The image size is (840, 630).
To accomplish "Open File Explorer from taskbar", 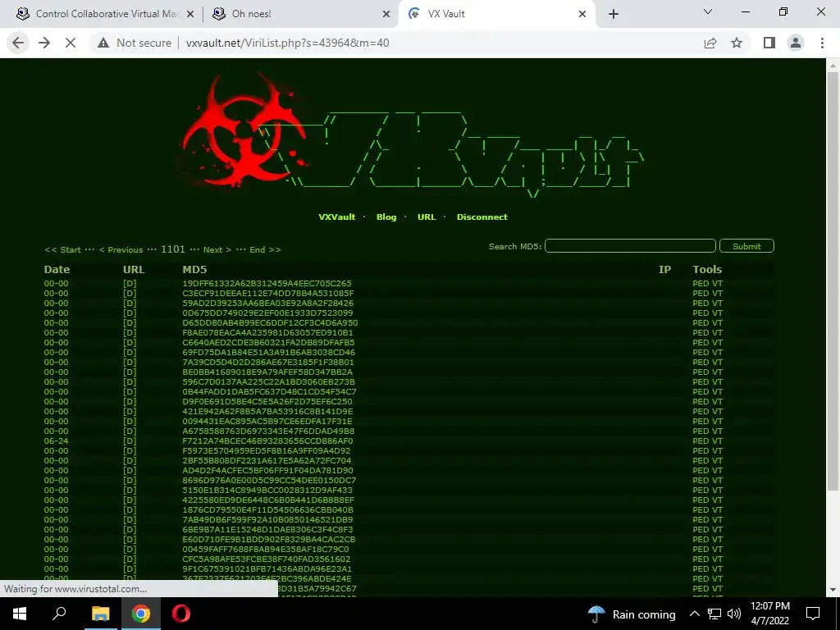I will tap(100, 614).
